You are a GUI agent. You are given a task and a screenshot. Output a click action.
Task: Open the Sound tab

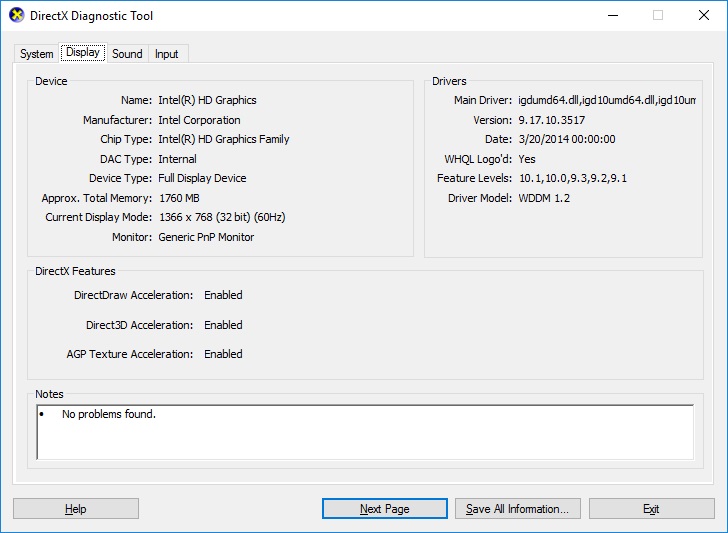[x=127, y=54]
